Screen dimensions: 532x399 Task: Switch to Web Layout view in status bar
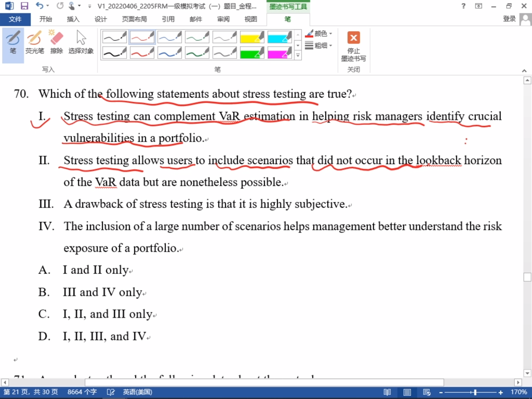coord(427,392)
